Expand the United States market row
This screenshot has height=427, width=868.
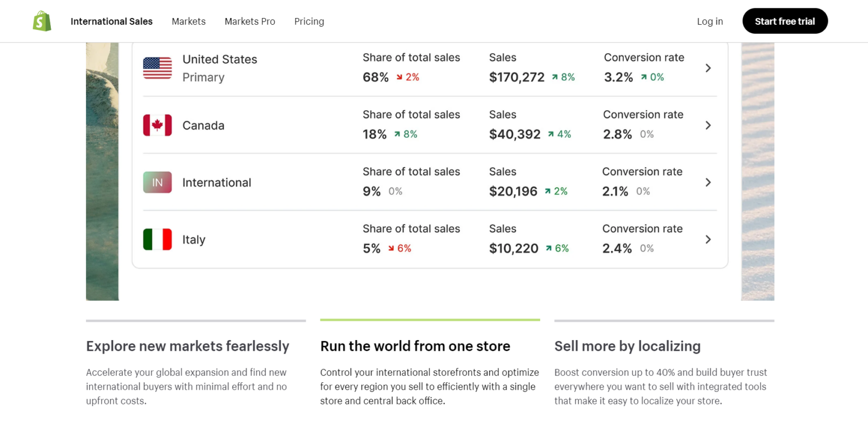click(708, 68)
